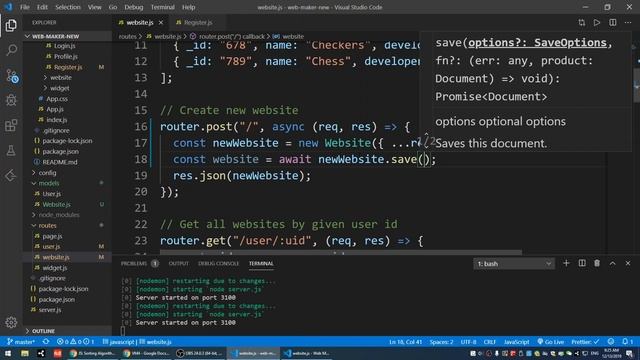Screen dimensions: 640x360
Task: Change Spaces: 2 indentation setting
Action: click(x=441, y=342)
